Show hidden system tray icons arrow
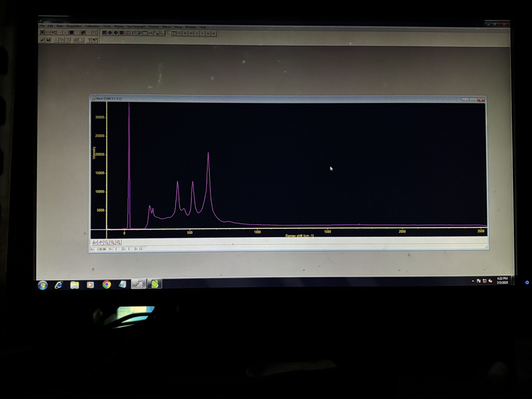This screenshot has height=399, width=532. [473, 281]
